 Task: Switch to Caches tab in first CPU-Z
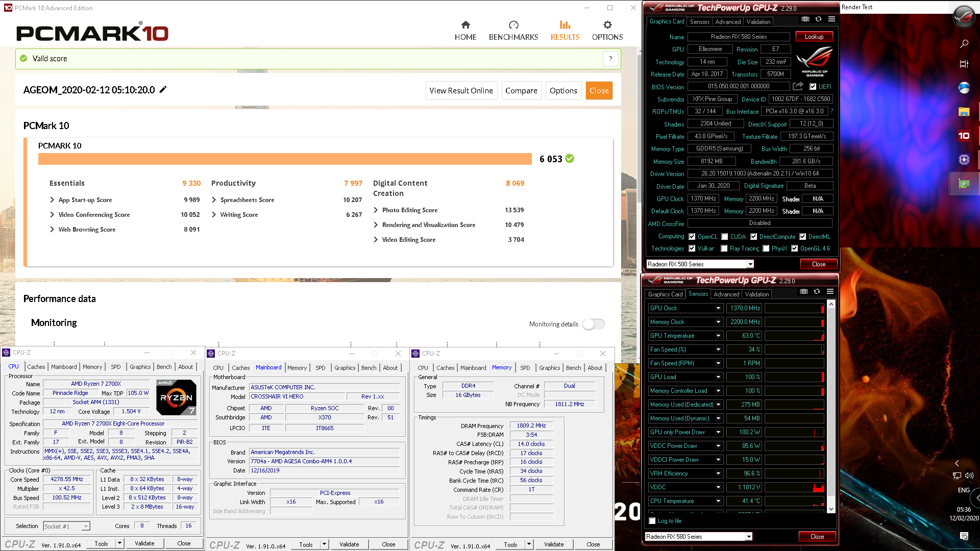(x=36, y=367)
